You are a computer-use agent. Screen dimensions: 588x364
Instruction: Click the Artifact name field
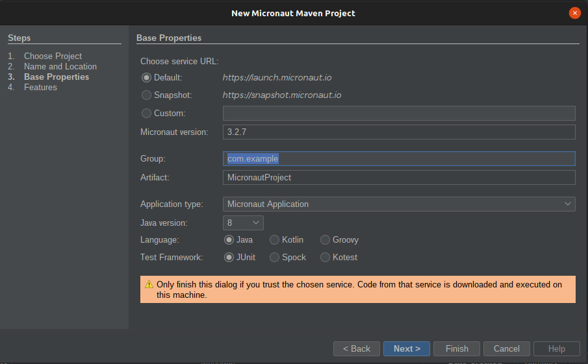click(399, 178)
